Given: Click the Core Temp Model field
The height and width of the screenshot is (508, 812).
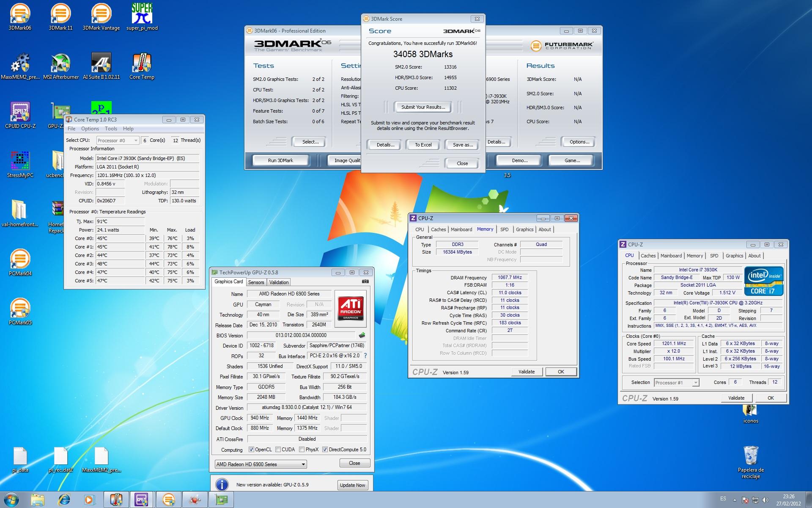Looking at the screenshot, I should point(147,158).
